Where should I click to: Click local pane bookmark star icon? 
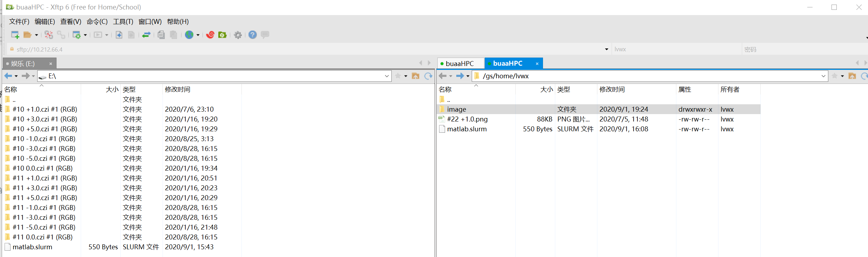point(398,76)
